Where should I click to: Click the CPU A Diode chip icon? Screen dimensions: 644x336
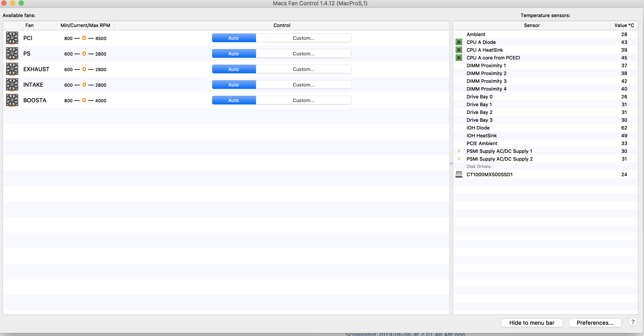pos(459,42)
